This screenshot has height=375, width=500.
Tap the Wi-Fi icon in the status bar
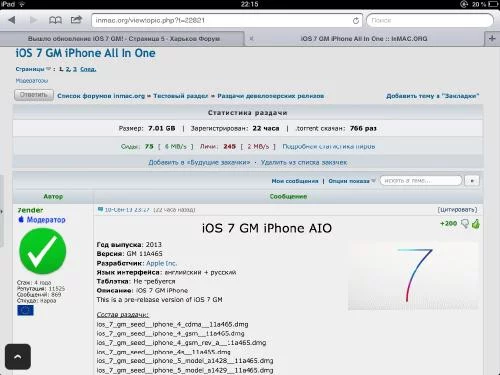pyautogui.click(x=22, y=4)
